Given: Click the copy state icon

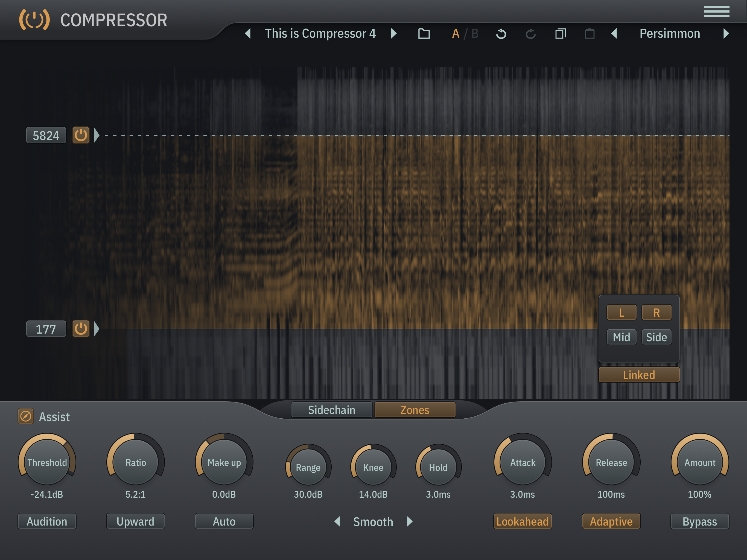Looking at the screenshot, I should click(x=560, y=33).
